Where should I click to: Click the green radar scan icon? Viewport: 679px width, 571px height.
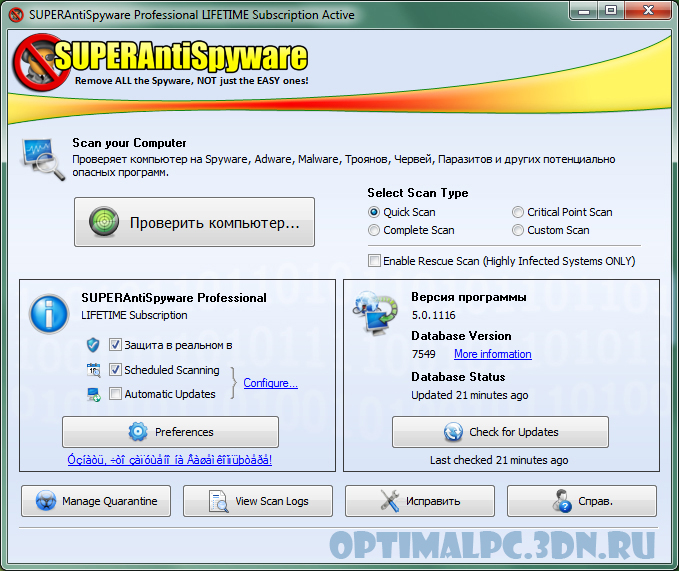104,222
